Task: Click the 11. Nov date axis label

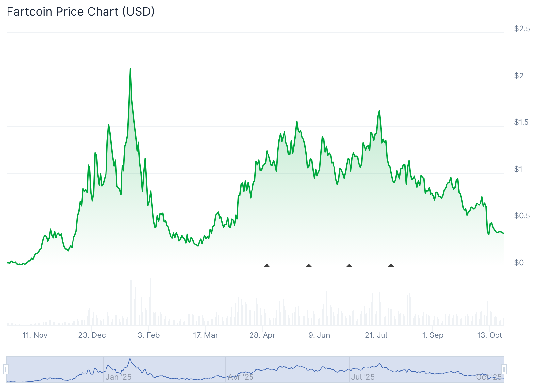Action: (x=35, y=335)
